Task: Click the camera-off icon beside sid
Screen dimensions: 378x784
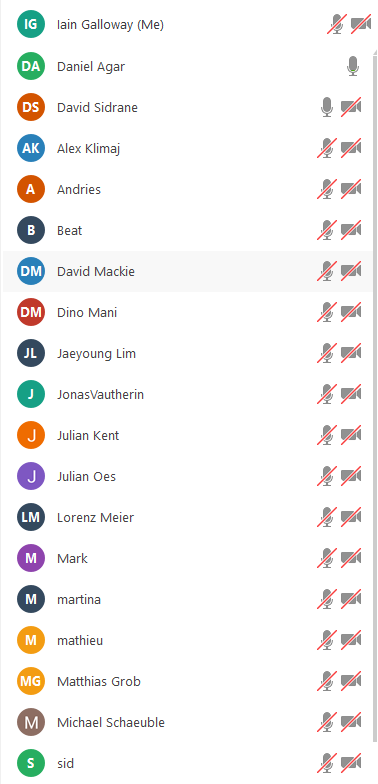Action: 351,764
